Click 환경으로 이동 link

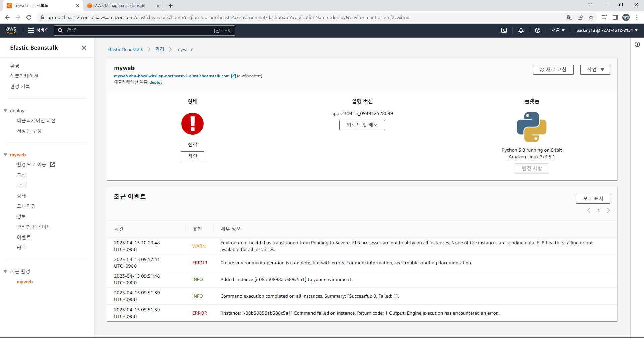coord(36,164)
